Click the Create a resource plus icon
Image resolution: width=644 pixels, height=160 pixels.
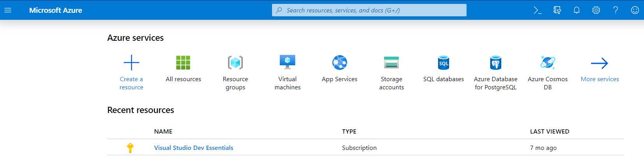click(132, 63)
